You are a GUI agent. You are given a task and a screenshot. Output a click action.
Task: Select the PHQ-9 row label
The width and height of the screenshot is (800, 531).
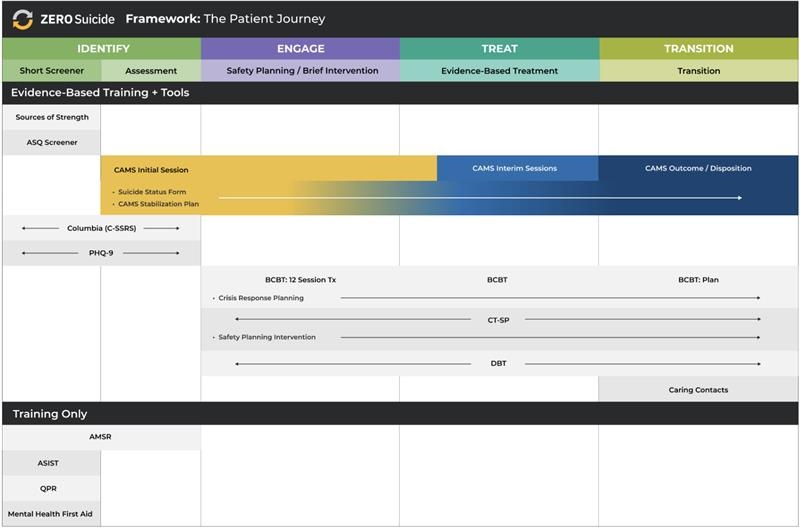coord(101,253)
